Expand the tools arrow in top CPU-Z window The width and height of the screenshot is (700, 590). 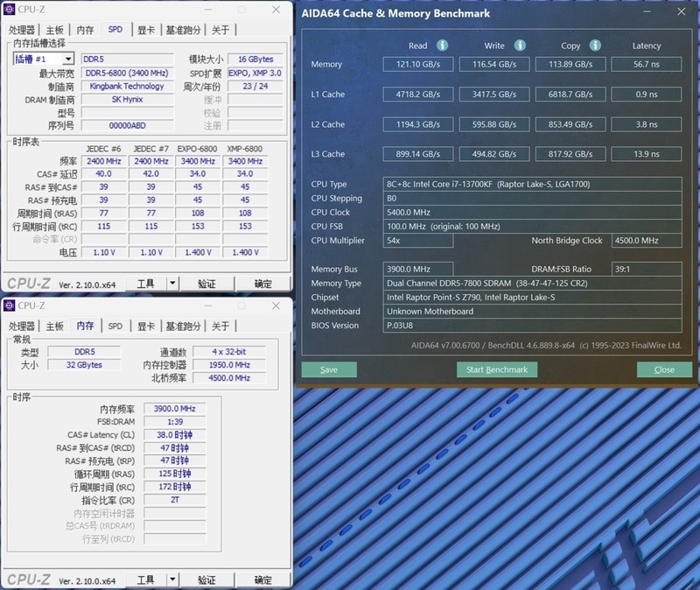pyautogui.click(x=172, y=284)
